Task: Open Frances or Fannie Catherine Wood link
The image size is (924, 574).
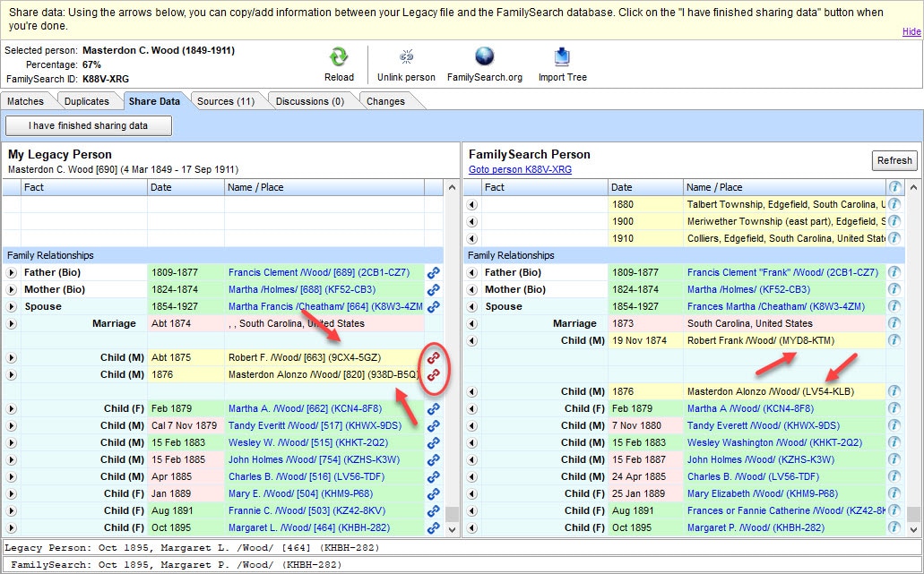Action: 786,511
